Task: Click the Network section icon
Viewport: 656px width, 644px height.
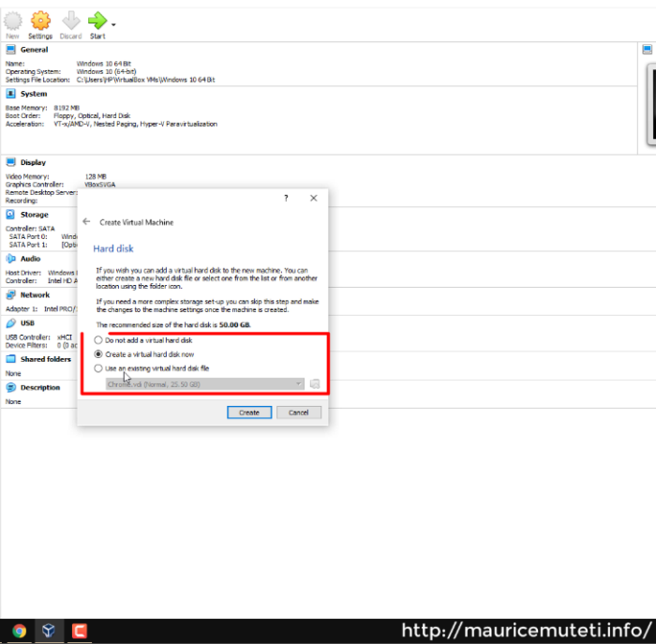Action: click(x=10, y=295)
